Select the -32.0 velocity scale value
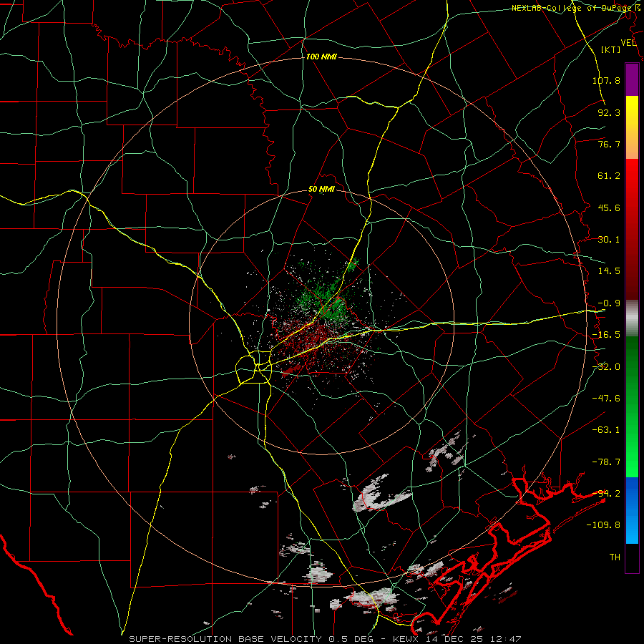Viewport: 644px width, 644px height. 606,367
